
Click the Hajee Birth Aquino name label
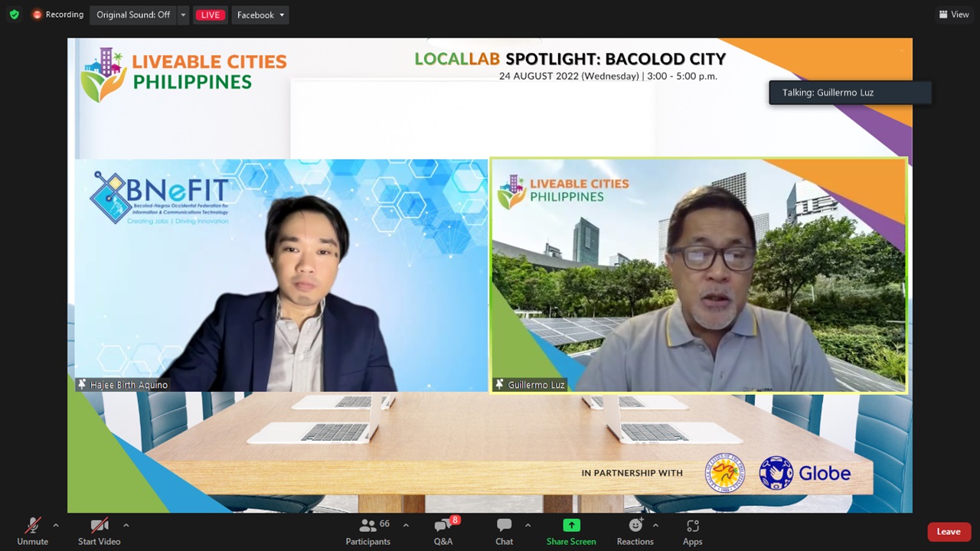pyautogui.click(x=129, y=385)
